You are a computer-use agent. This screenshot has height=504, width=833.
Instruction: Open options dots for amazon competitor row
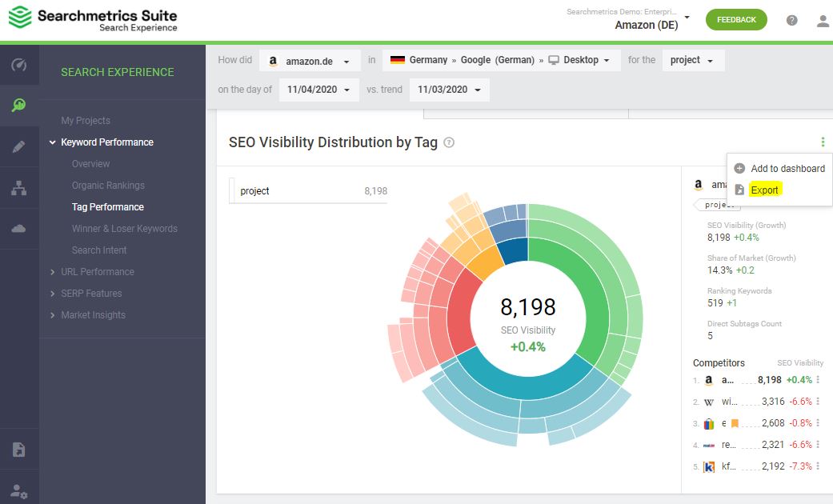pos(818,380)
